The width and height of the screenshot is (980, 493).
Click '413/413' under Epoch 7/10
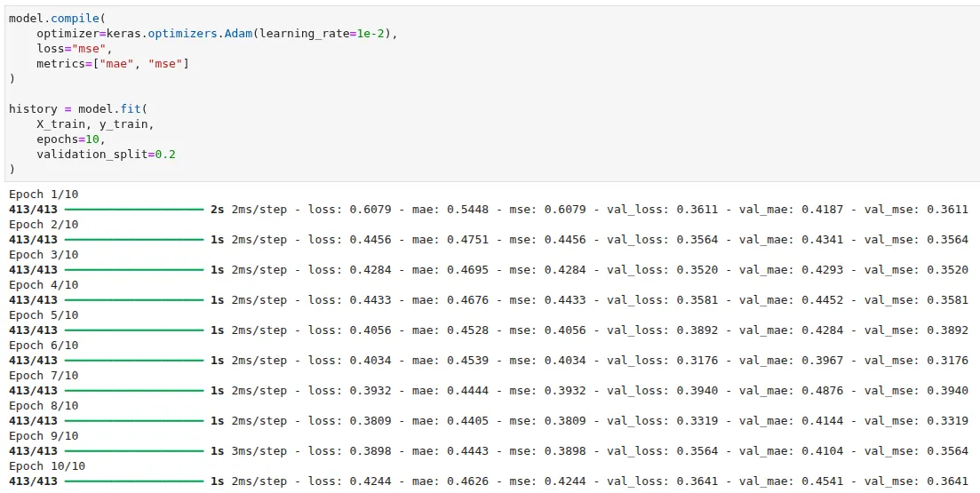[x=33, y=391]
